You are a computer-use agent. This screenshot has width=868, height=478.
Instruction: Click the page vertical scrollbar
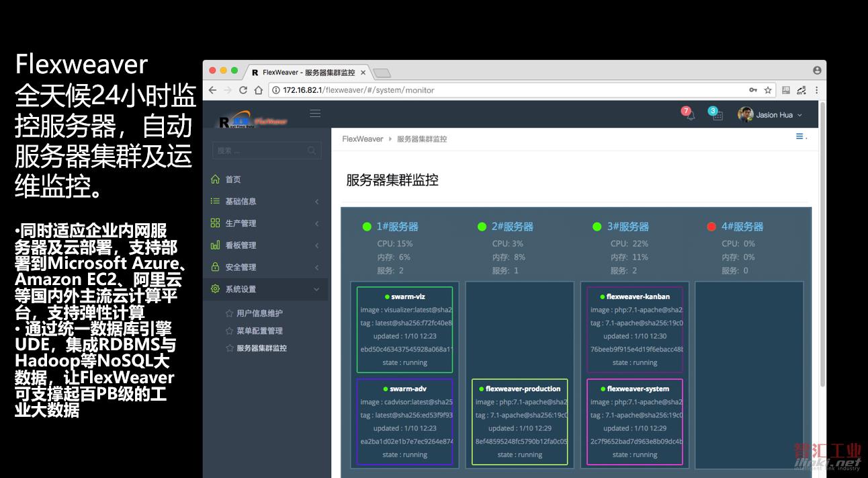click(823, 243)
